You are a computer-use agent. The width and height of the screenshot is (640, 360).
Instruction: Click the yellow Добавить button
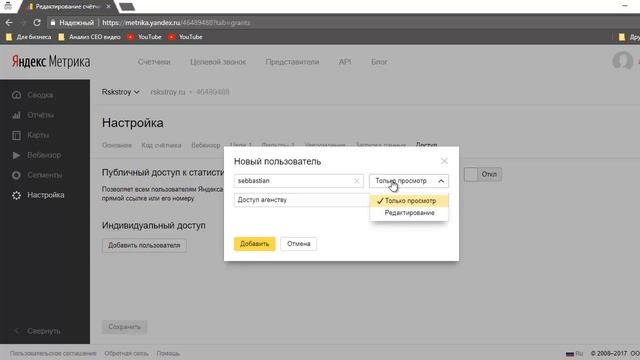pos(254,244)
